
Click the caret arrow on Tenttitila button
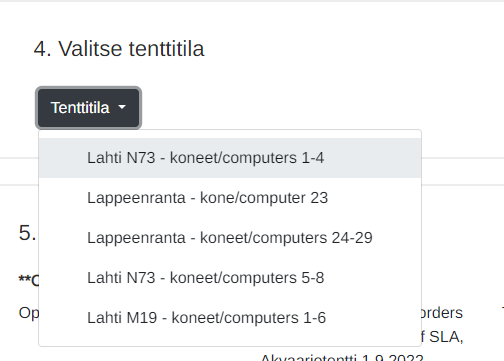(122, 107)
